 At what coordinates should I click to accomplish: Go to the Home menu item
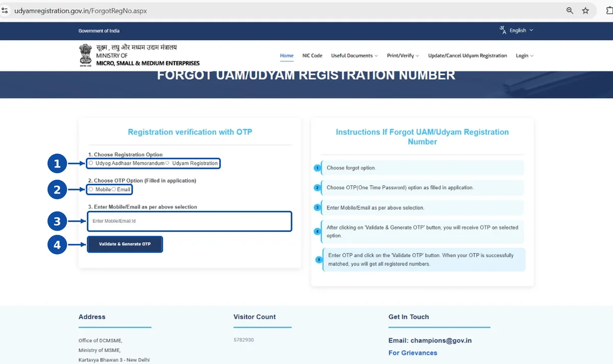coord(287,56)
